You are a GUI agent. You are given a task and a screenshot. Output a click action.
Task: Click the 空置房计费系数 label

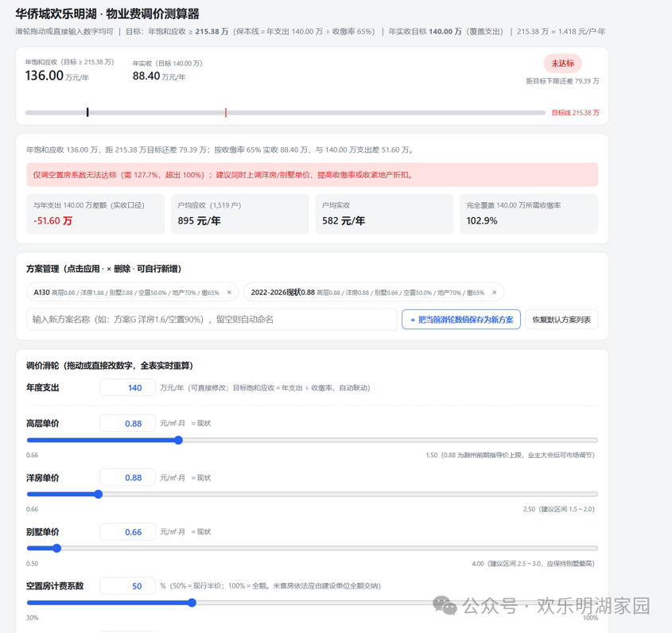tap(55, 586)
